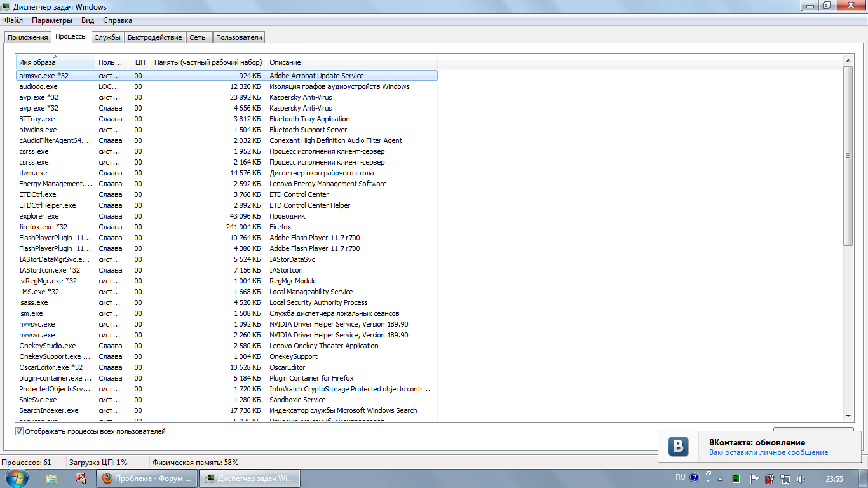The height and width of the screenshot is (488, 868).
Task: Toggle 'Отображать процессы всех пользователей' checkbox
Action: click(x=20, y=431)
